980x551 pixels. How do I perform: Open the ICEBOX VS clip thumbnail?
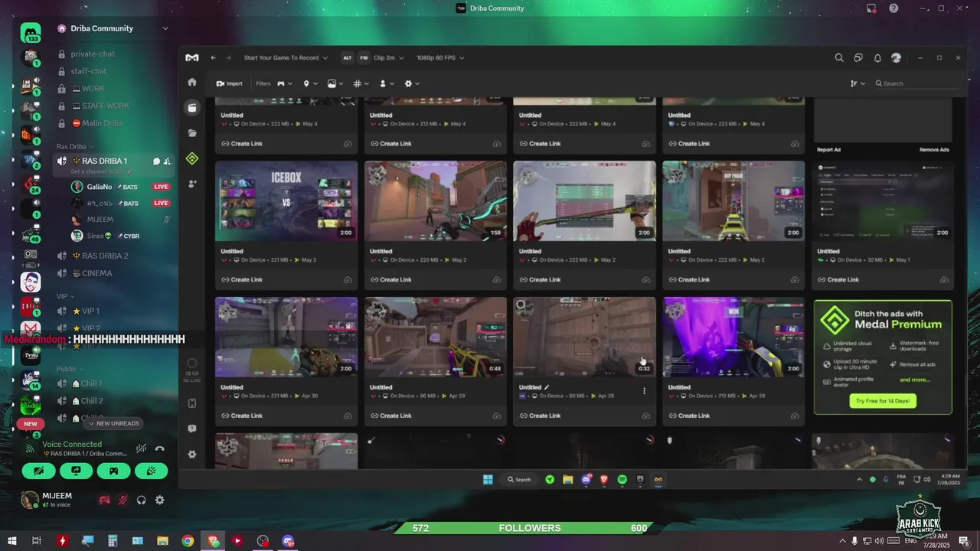286,201
